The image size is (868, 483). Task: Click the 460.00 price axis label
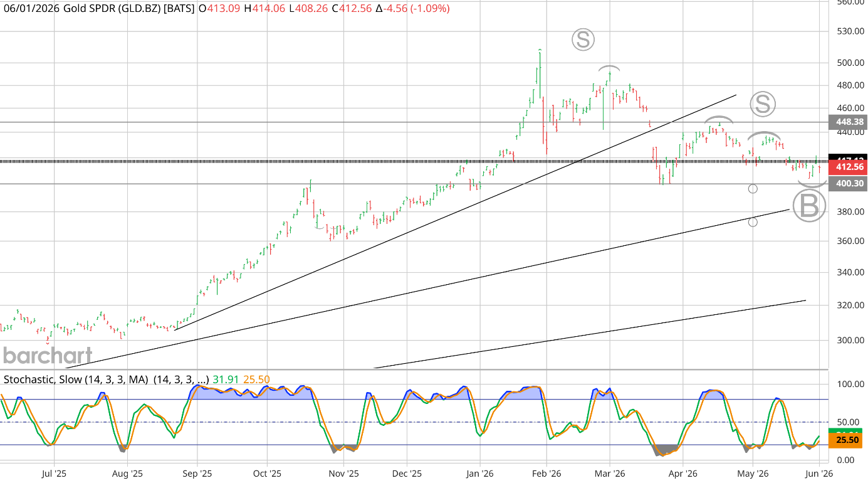[x=850, y=108]
